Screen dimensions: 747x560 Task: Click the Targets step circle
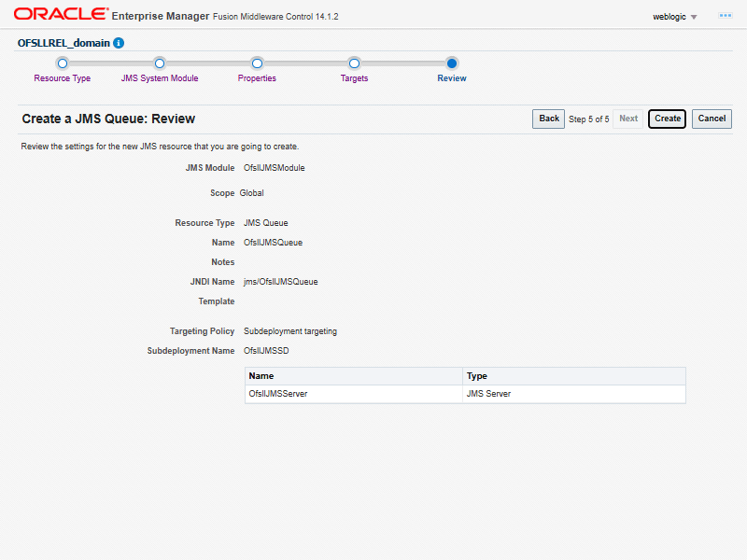point(354,63)
